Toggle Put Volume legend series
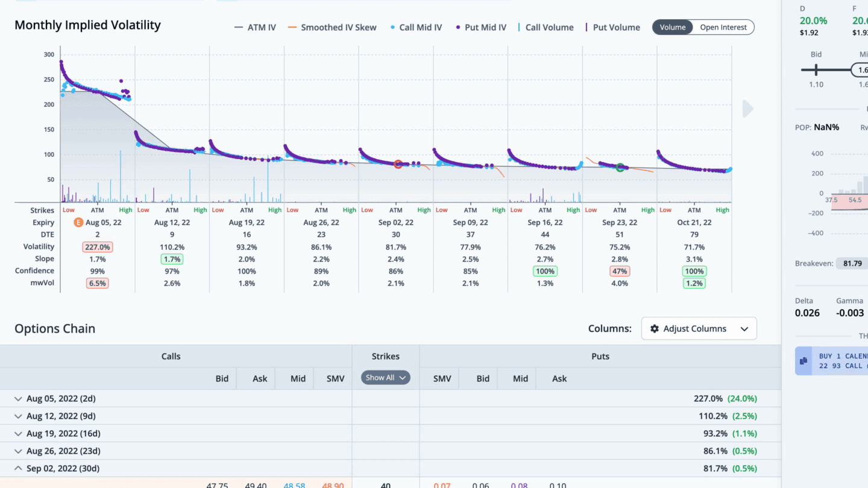Screen dimensions: 868x488 (612, 27)
